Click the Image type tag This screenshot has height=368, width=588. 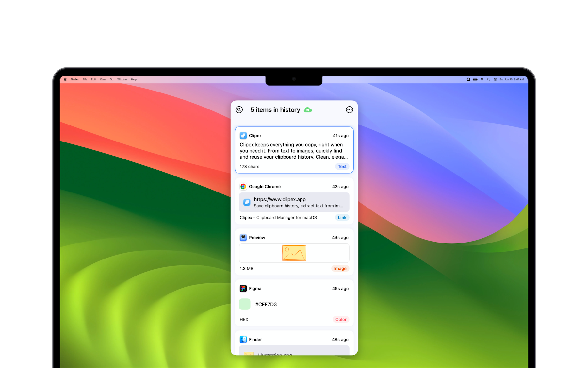(x=340, y=269)
